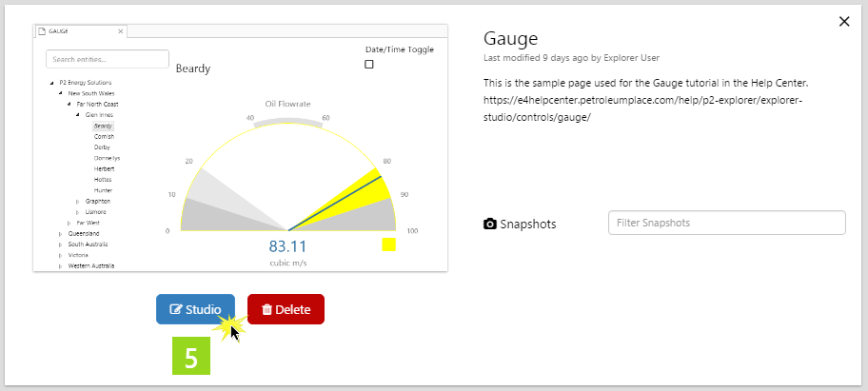868x391 pixels.
Task: Click the camera icon beside Snapshots
Action: tap(490, 224)
